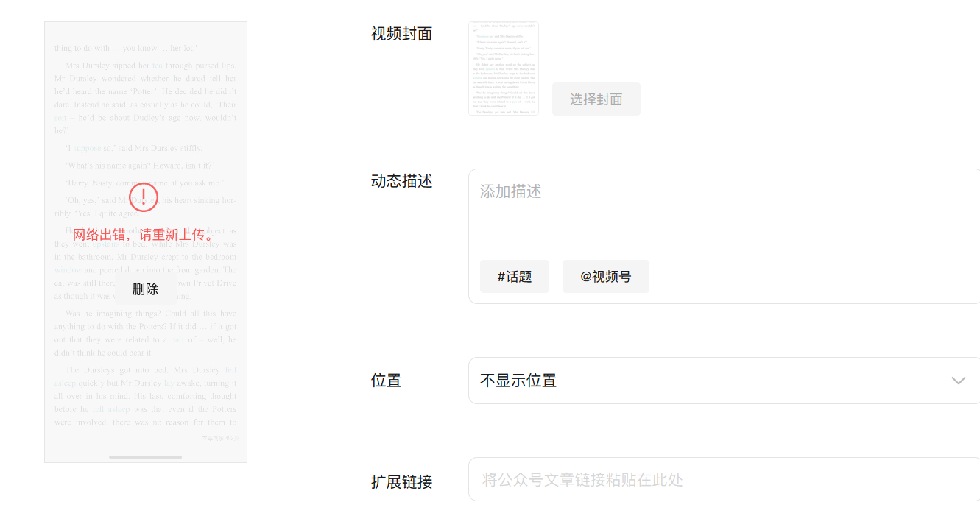The height and width of the screenshot is (527, 980).
Task: Click the uploaded video preview
Action: coord(146,242)
